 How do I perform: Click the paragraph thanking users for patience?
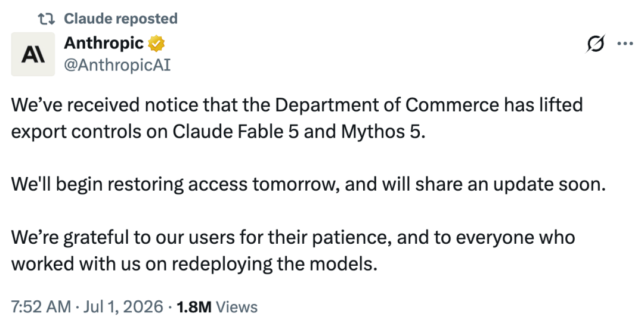pos(293,250)
